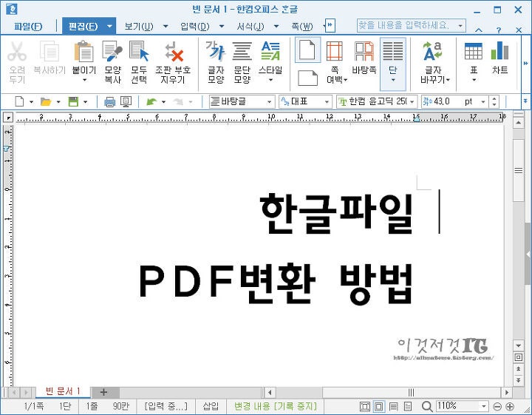Open the 입력(D) menu
532x415 pixels.
tap(195, 26)
